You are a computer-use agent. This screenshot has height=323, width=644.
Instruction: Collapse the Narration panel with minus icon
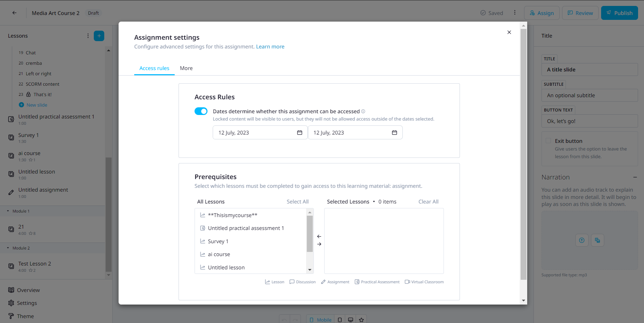point(635,177)
